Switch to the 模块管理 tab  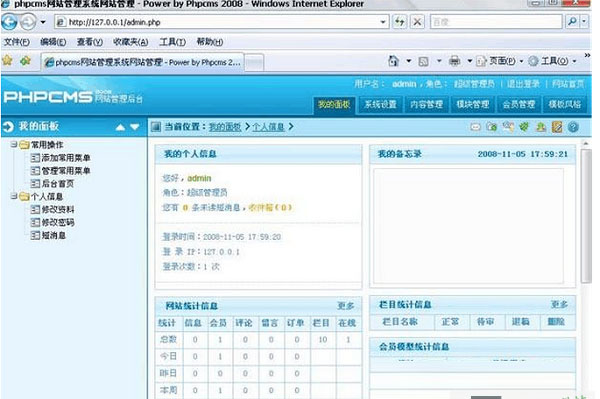pyautogui.click(x=473, y=104)
